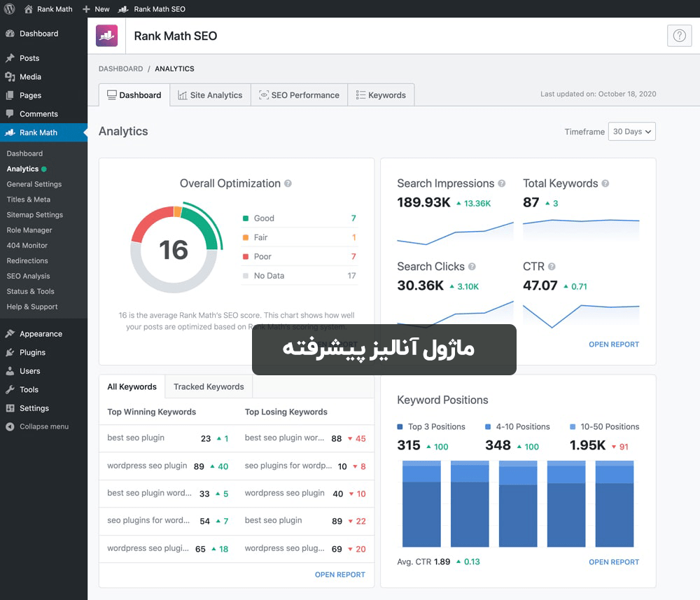Open the SEO Performance tab
The height and width of the screenshot is (600, 700).
tap(299, 95)
